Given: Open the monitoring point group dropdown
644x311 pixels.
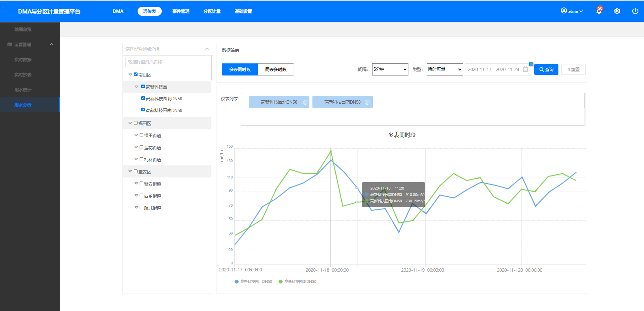Looking at the screenshot, I should (x=167, y=49).
